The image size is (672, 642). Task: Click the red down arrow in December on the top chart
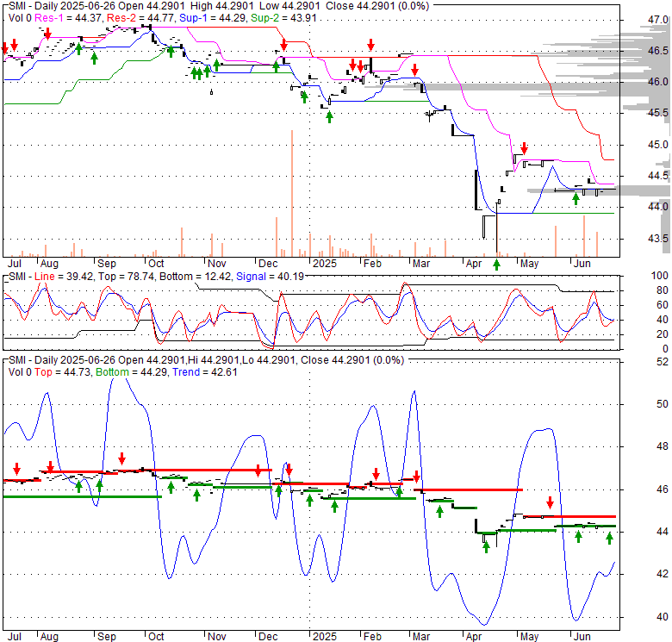[x=283, y=45]
